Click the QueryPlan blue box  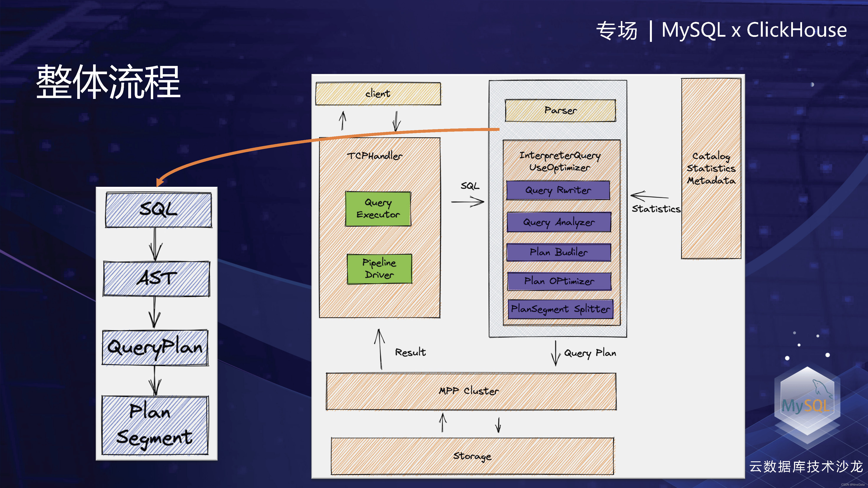155,347
